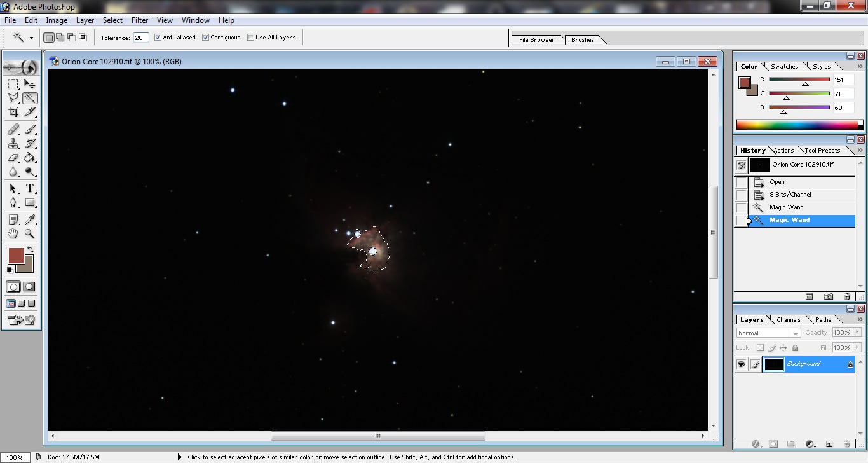Reset to default foreground and background colors
The image size is (868, 463).
coord(10,270)
